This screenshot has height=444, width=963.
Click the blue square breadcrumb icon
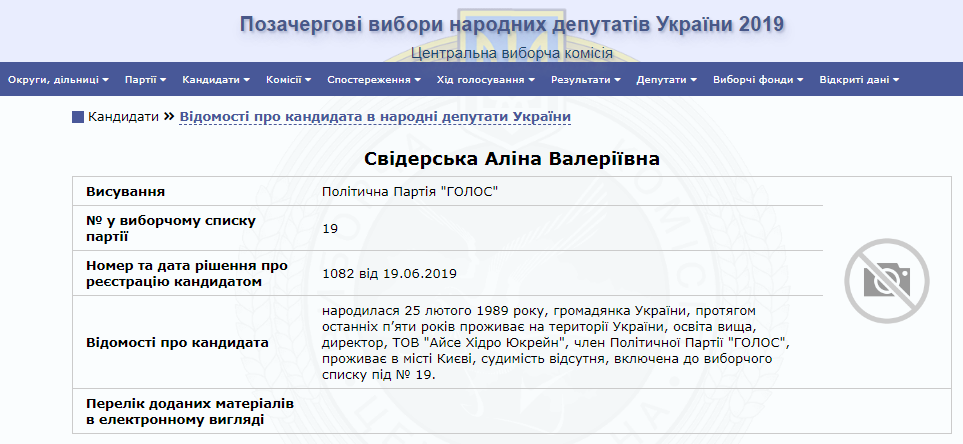pos(78,117)
